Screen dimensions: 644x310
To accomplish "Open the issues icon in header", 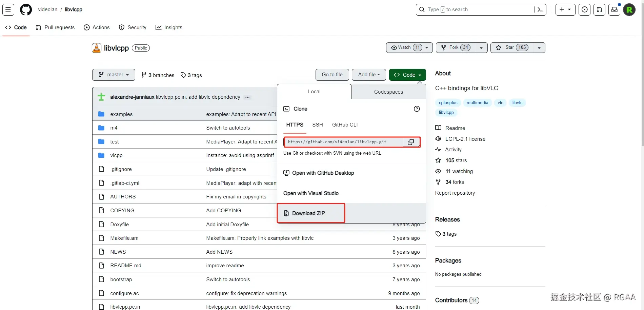I will (585, 9).
